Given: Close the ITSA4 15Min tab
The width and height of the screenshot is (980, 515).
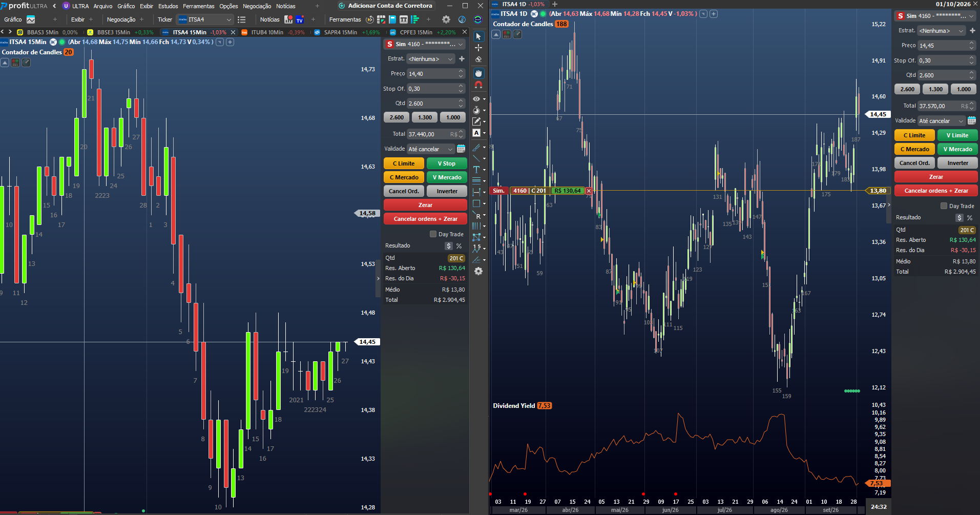Looking at the screenshot, I should point(233,32).
